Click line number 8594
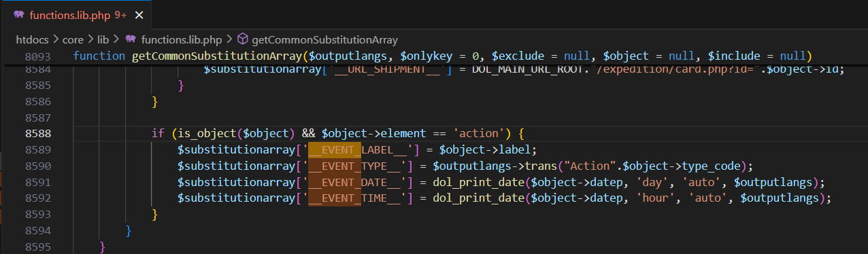 coord(39,231)
